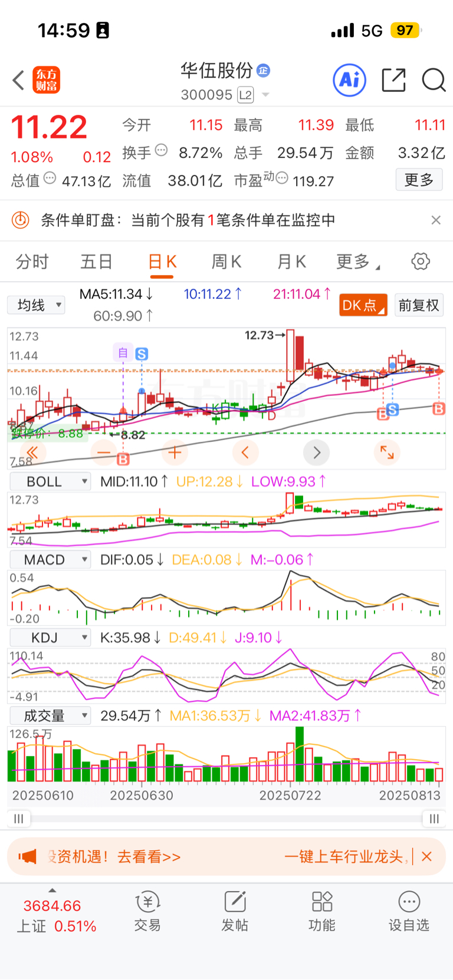Tap the date range slider track
Viewport: 453px width, 980px height.
[x=226, y=819]
